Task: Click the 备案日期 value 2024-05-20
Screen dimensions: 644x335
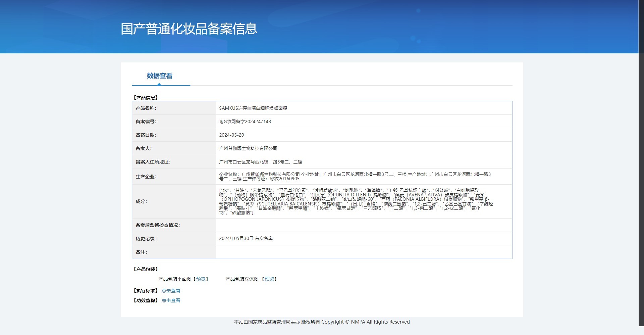Action: click(x=231, y=135)
